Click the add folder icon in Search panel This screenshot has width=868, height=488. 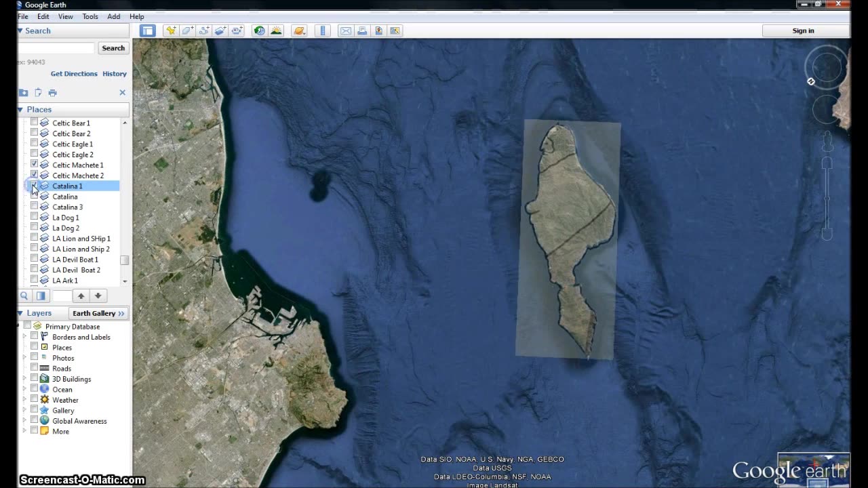pos(23,92)
